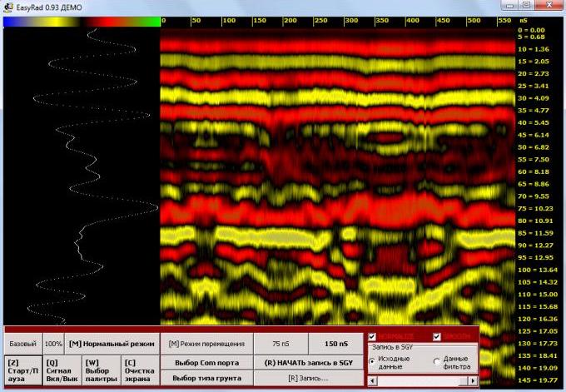Select the 150 nS range button
This screenshot has height=392, width=566.
[x=335, y=344]
